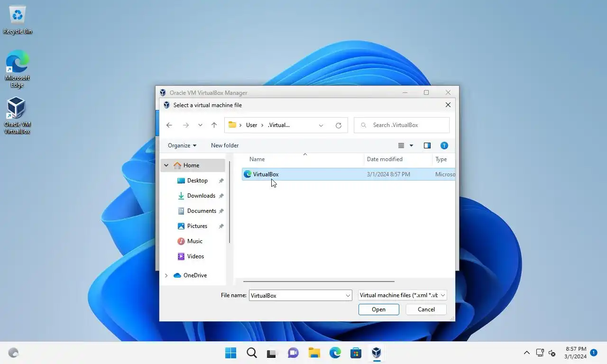Click User in the address breadcrumb
The height and width of the screenshot is (364, 607).
tap(251, 125)
